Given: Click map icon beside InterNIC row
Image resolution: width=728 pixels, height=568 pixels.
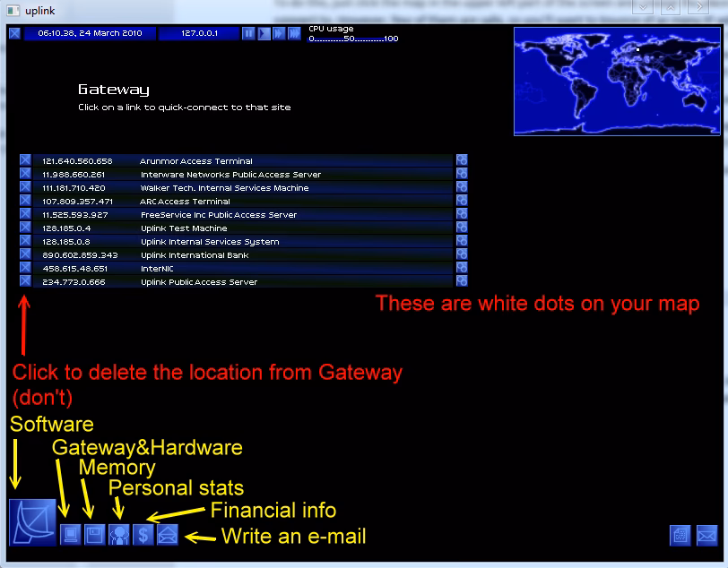Looking at the screenshot, I should coord(462,268).
